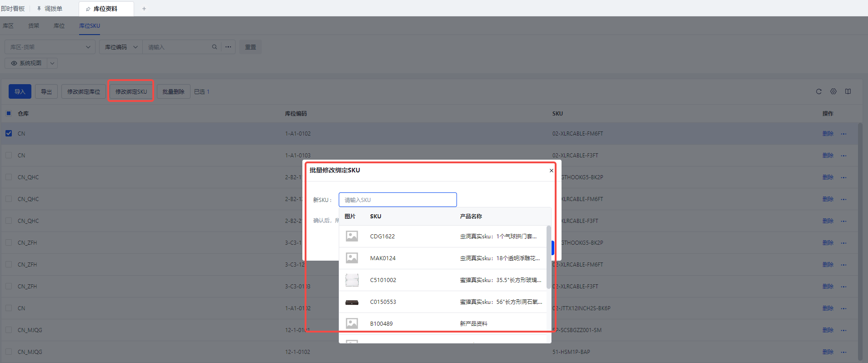
Task: Uncheck the CN row 1-A1-0102 02-XLRCABLE-FM6FT
Action: tap(9, 133)
